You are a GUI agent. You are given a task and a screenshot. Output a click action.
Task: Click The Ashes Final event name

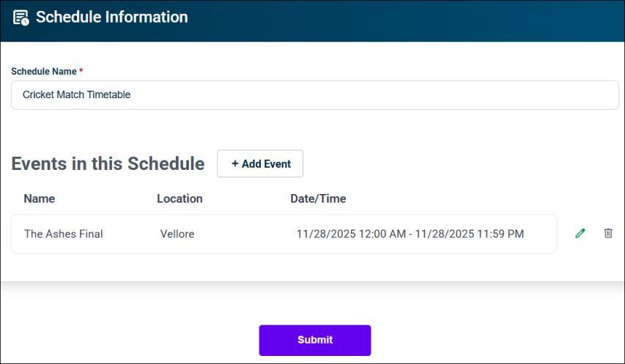[x=63, y=234]
